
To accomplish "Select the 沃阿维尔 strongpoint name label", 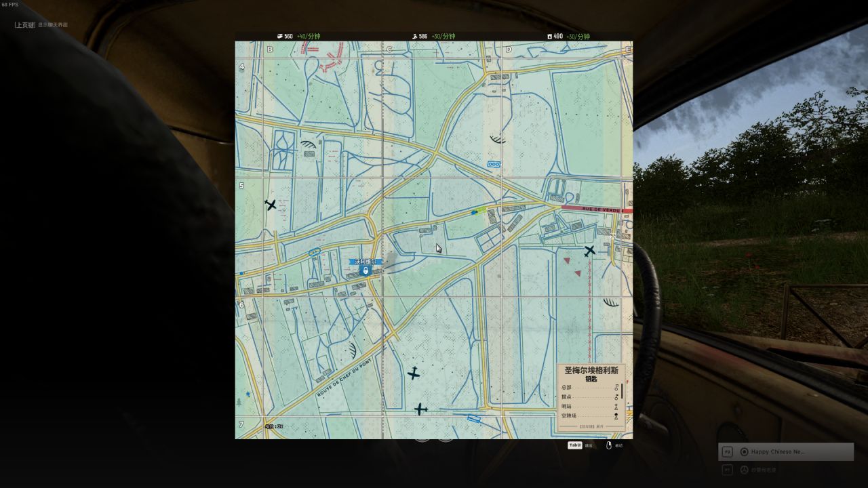I will click(366, 262).
